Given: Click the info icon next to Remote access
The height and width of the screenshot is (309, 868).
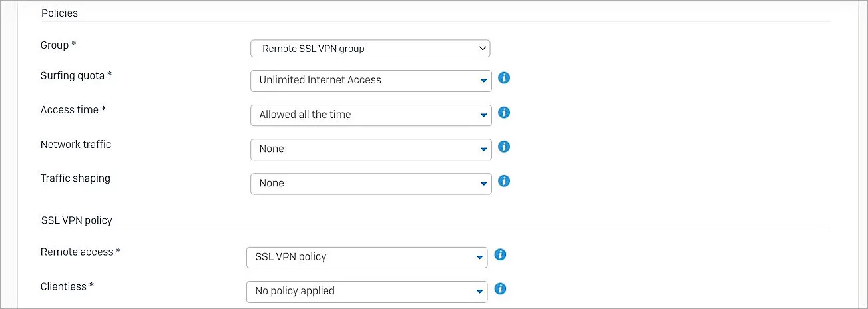Looking at the screenshot, I should pos(501,254).
